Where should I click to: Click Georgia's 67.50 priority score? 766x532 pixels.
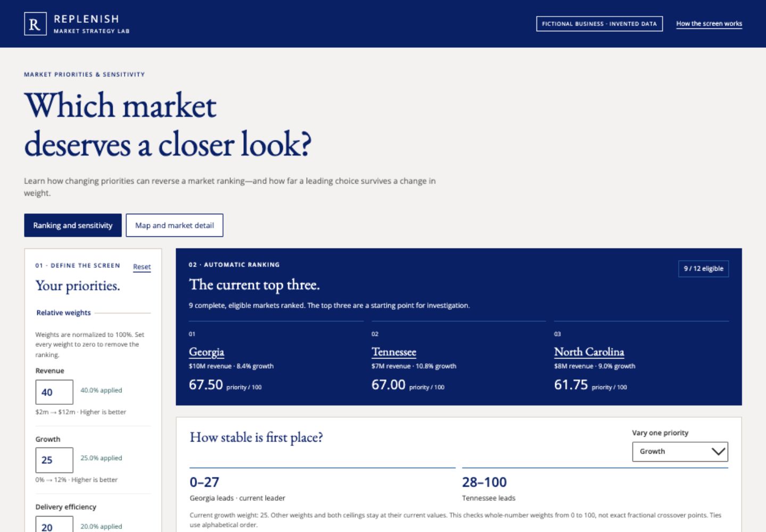coord(206,385)
